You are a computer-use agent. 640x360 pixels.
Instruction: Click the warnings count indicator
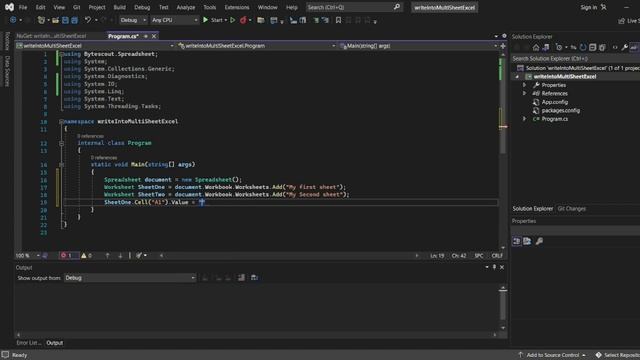coord(86,256)
